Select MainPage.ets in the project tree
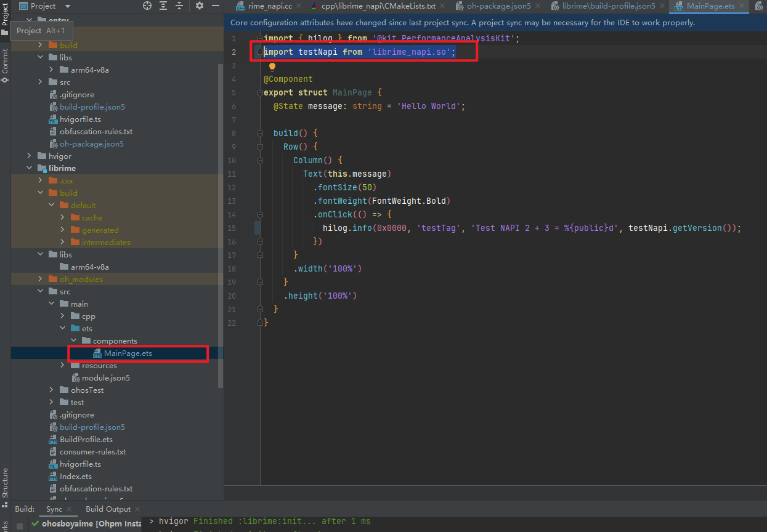This screenshot has width=767, height=532. coord(128,353)
